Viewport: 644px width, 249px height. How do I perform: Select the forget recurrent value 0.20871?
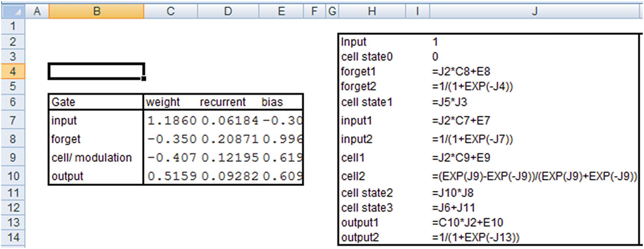[230, 139]
